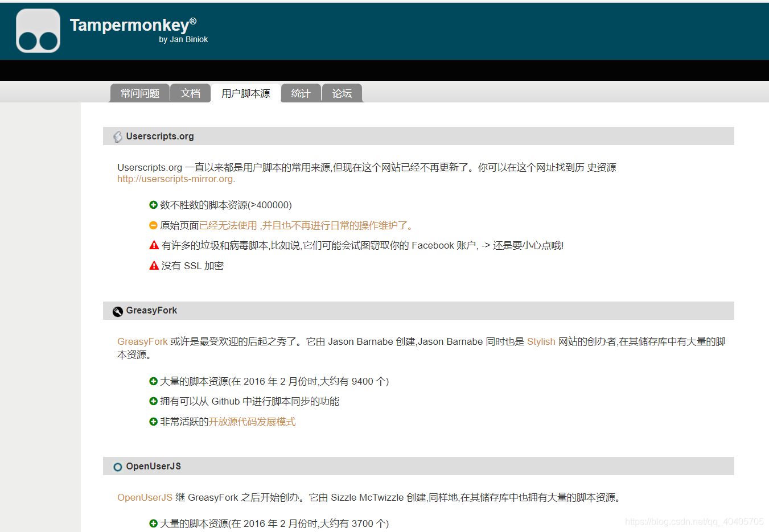Go to the 论坛 tab

(342, 93)
